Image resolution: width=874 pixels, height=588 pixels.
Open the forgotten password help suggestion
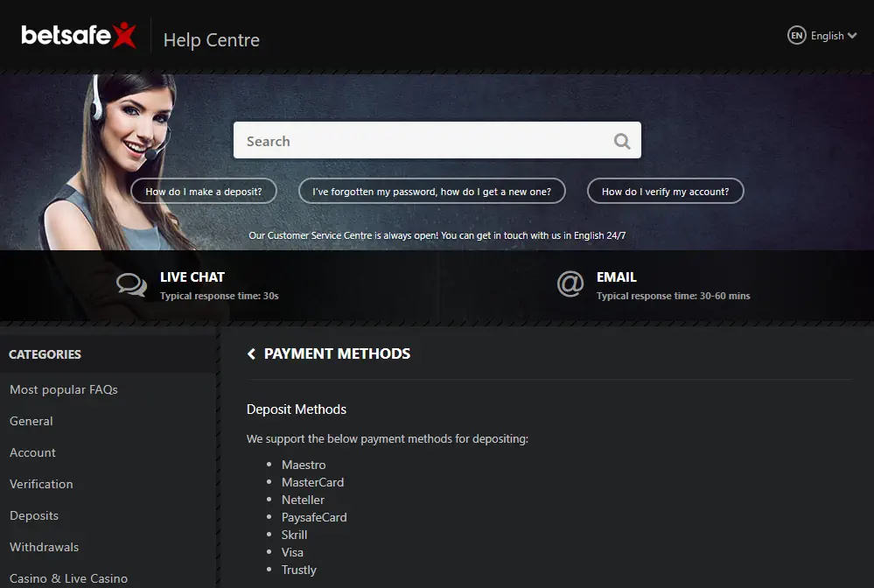(431, 191)
